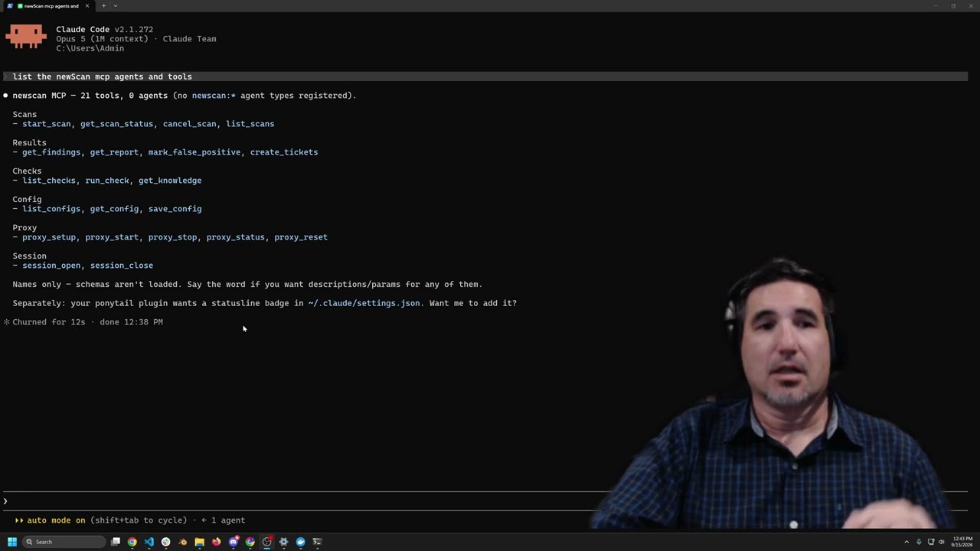Click the volume icon in system tray

coord(942,542)
